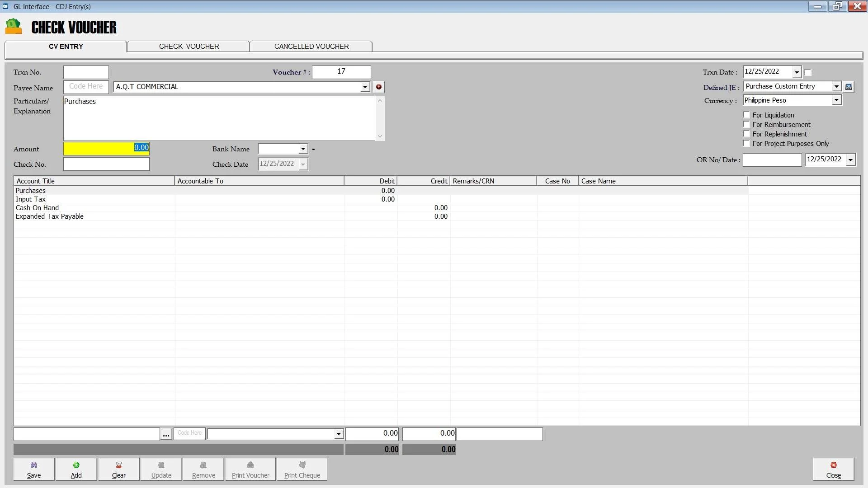Click the Check Voucher money icon
This screenshot has width=868, height=488.
(x=14, y=26)
